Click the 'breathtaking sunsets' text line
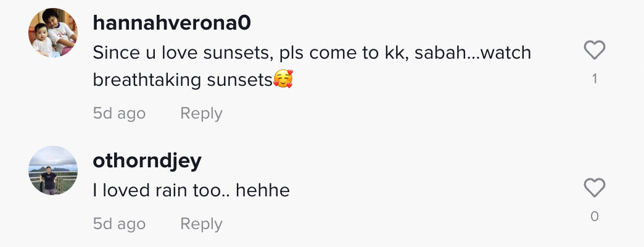The image size is (644, 247). pos(183,80)
